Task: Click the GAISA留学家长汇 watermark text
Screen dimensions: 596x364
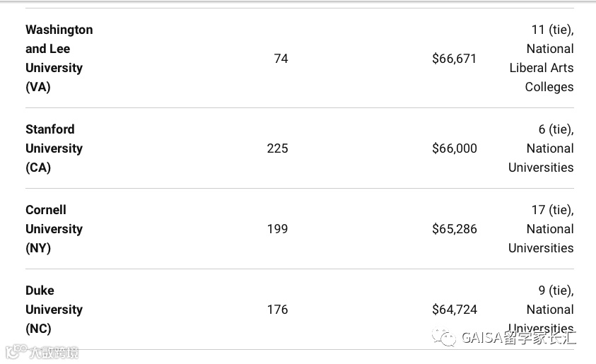Action: click(518, 338)
